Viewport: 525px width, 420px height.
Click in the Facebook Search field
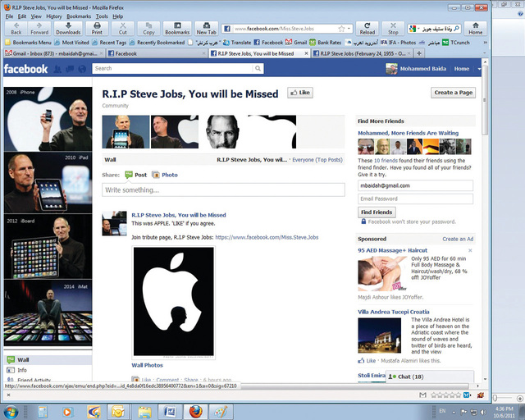(172, 68)
